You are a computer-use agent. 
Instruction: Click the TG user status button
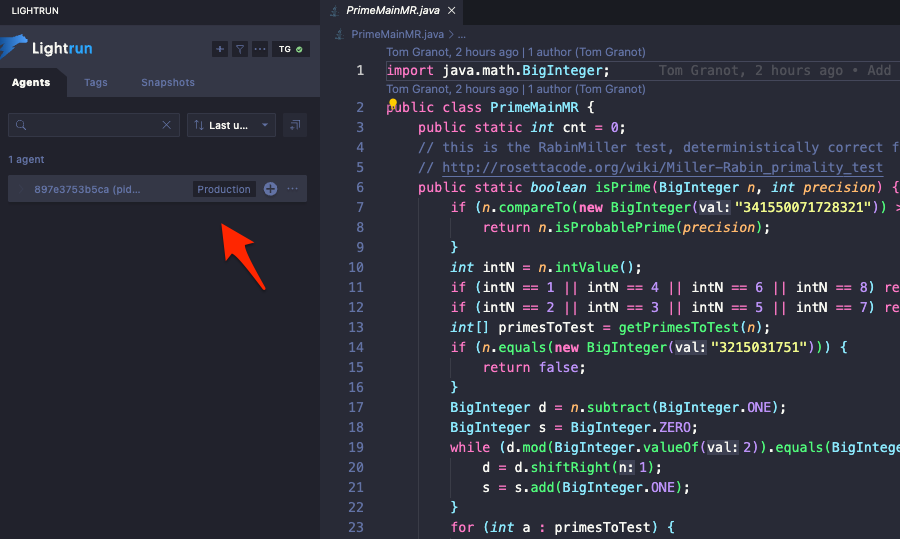pyautogui.click(x=290, y=49)
